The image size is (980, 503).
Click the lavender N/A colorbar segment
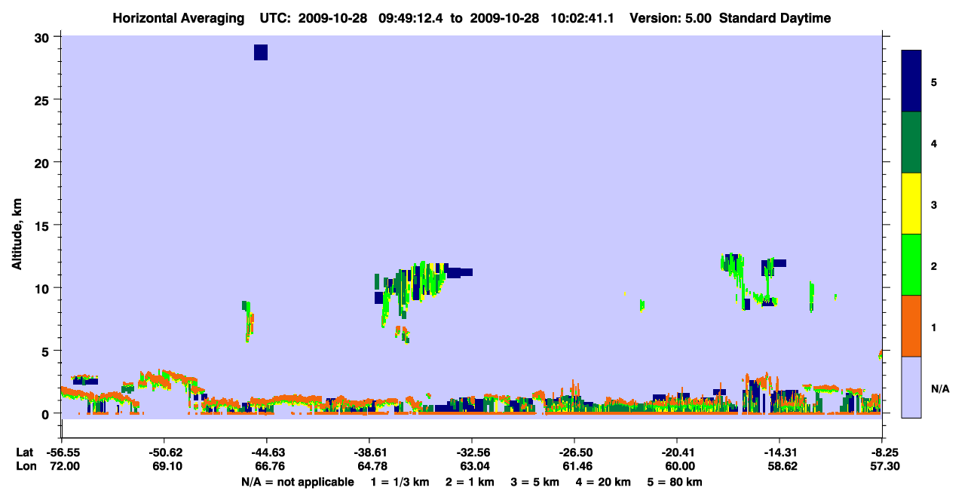[x=911, y=387]
